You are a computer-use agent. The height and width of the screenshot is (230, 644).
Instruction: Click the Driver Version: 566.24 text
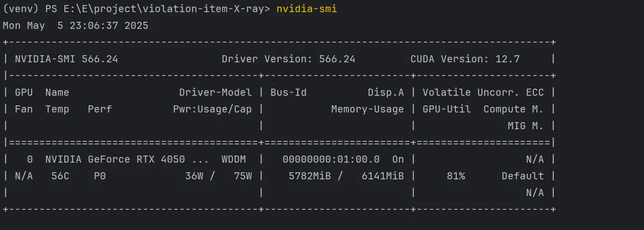(x=288, y=59)
